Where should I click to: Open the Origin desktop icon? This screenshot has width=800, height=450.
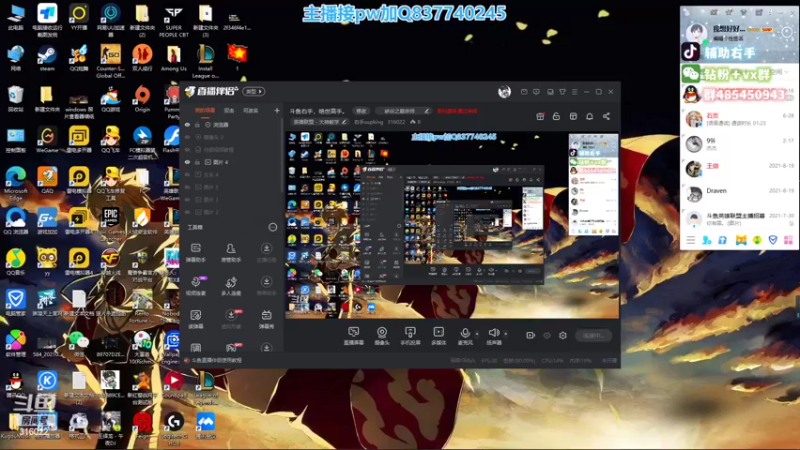[x=142, y=99]
